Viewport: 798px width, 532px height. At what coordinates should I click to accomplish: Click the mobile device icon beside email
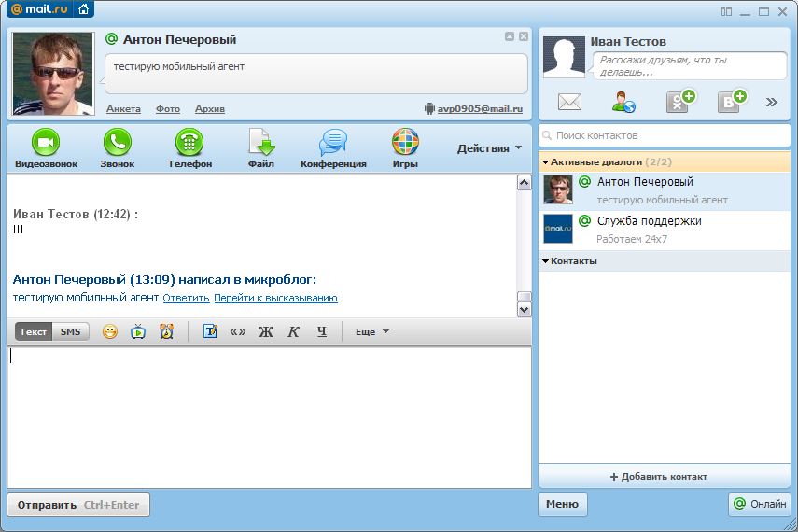(x=429, y=108)
